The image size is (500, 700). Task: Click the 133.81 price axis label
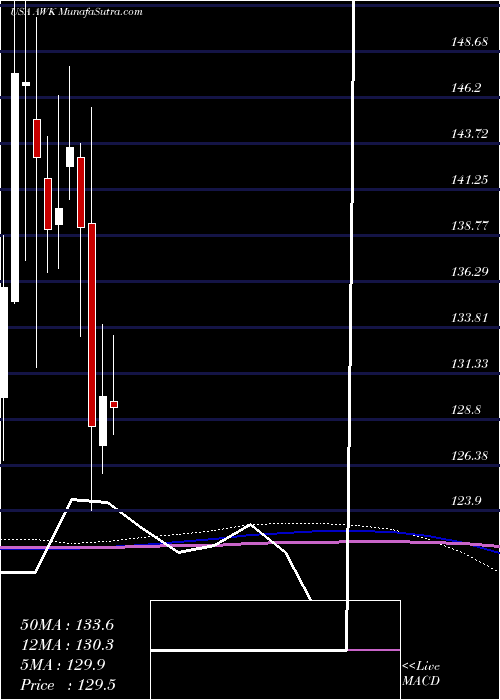469,318
